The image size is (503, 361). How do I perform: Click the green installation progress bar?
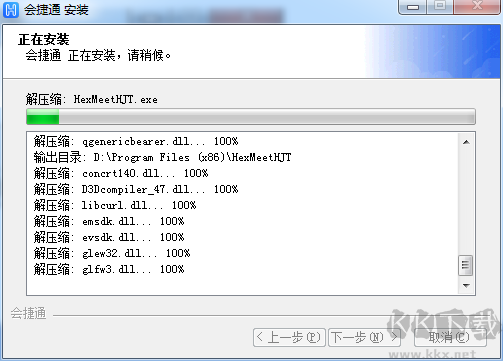point(251,117)
